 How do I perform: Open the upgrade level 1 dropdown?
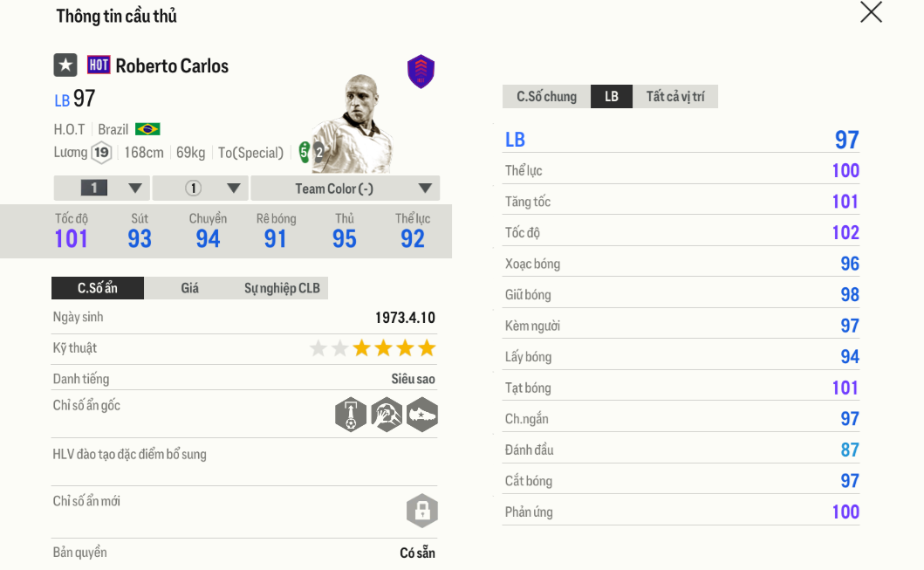click(x=101, y=188)
